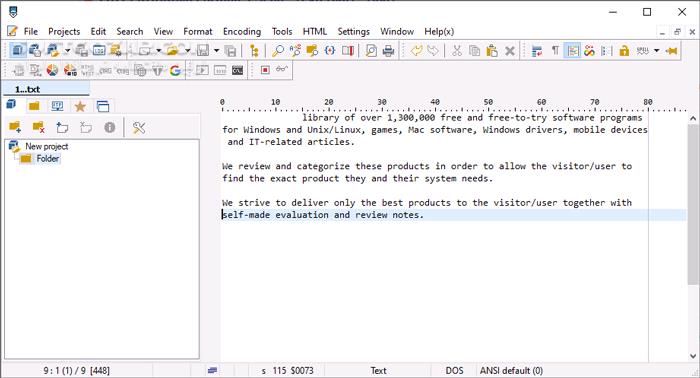Toggle the paragraph marks display

555,50
